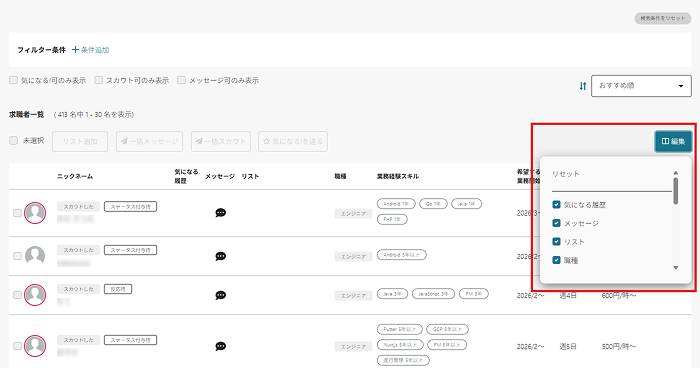
Task: Click ステータス付与待 badge in Flutter 5年以上 row
Action: (130, 340)
